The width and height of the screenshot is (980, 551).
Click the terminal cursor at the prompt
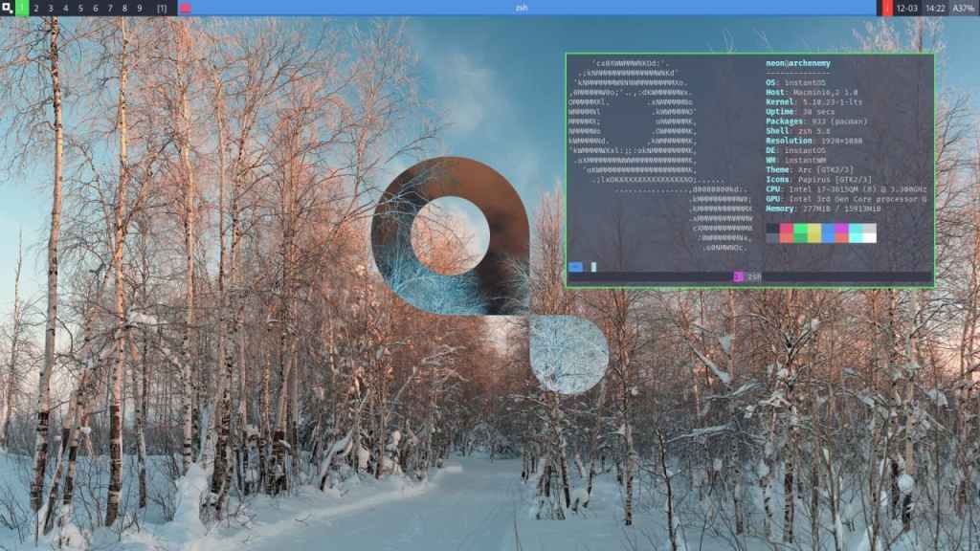[x=593, y=267]
